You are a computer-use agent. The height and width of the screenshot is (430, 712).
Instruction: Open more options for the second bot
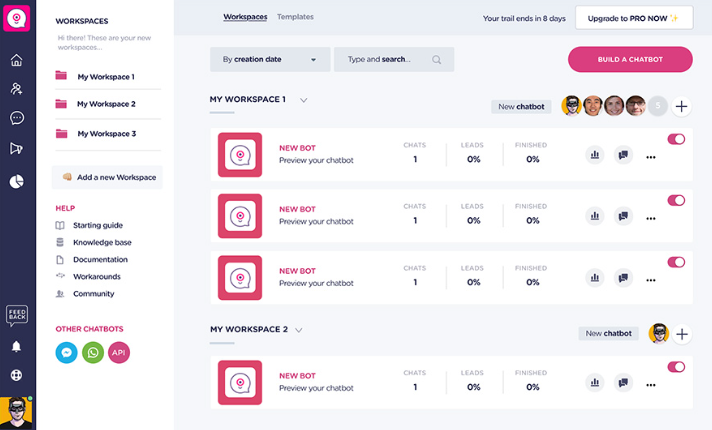(x=651, y=218)
